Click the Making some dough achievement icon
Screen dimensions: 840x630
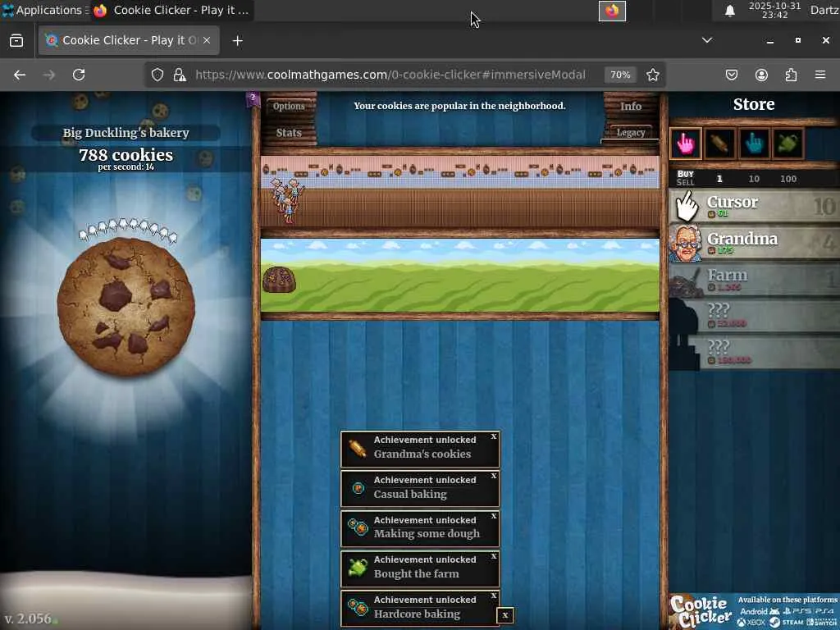click(x=358, y=527)
